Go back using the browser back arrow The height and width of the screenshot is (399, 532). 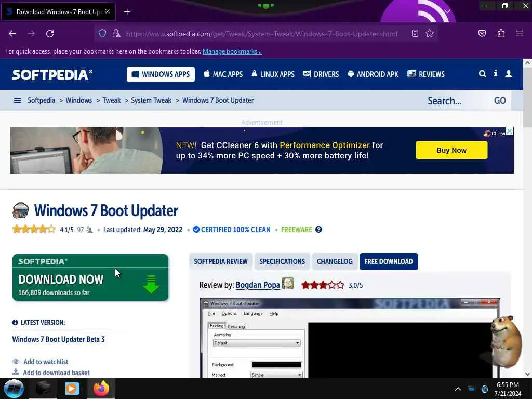pyautogui.click(x=12, y=34)
